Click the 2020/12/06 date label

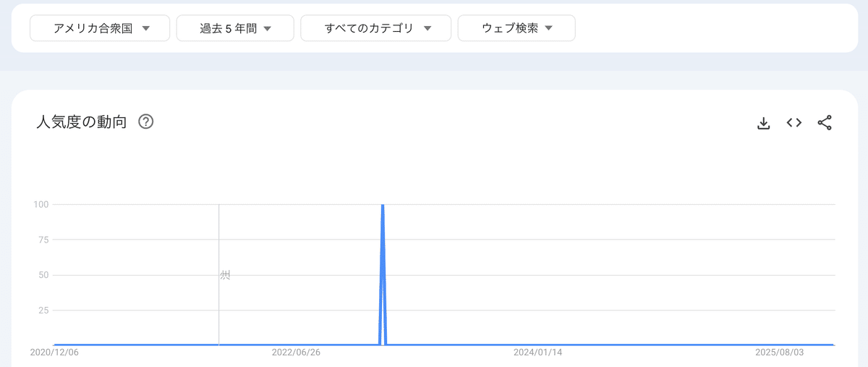coord(55,353)
